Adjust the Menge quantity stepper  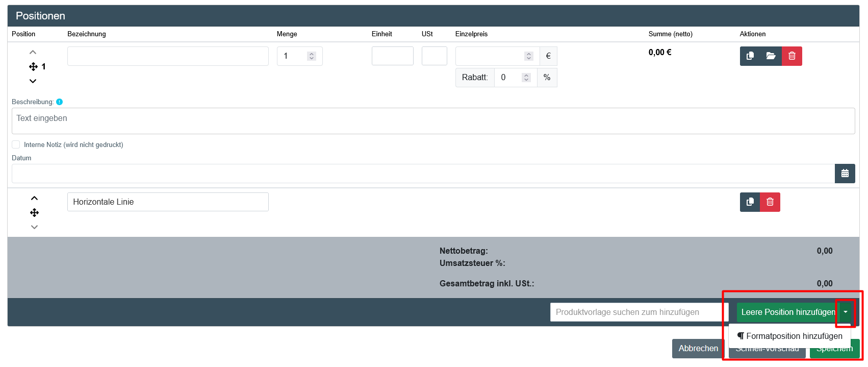(x=311, y=56)
